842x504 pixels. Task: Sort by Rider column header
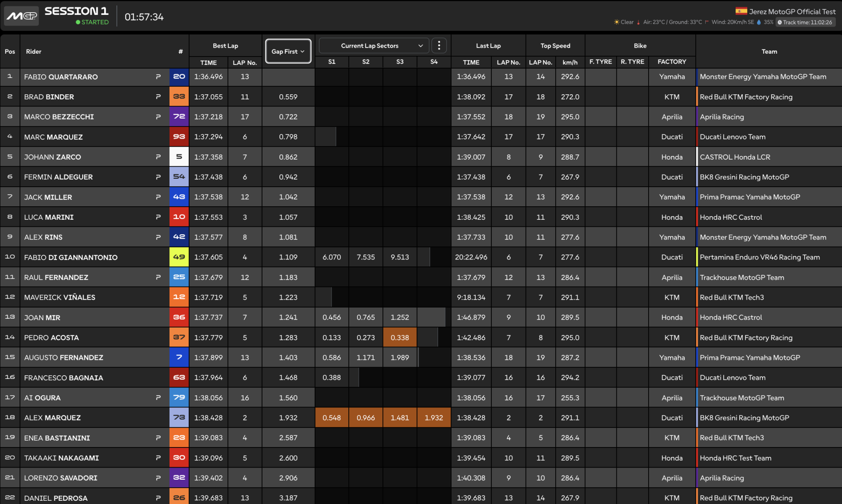(34, 51)
